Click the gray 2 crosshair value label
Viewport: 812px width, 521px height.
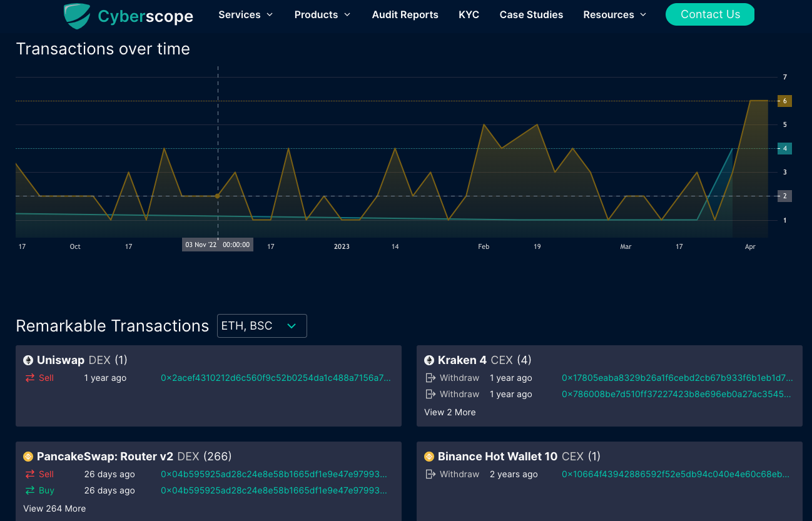point(784,196)
